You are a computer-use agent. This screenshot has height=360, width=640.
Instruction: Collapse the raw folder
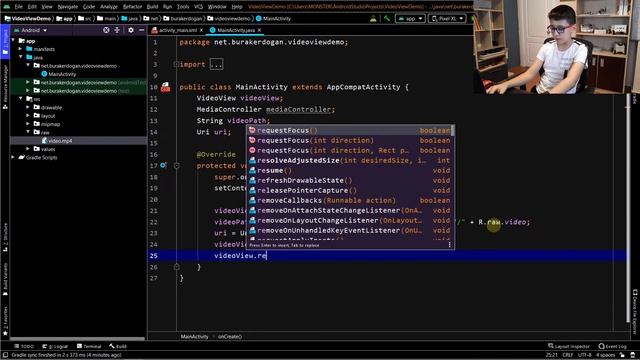click(x=28, y=132)
